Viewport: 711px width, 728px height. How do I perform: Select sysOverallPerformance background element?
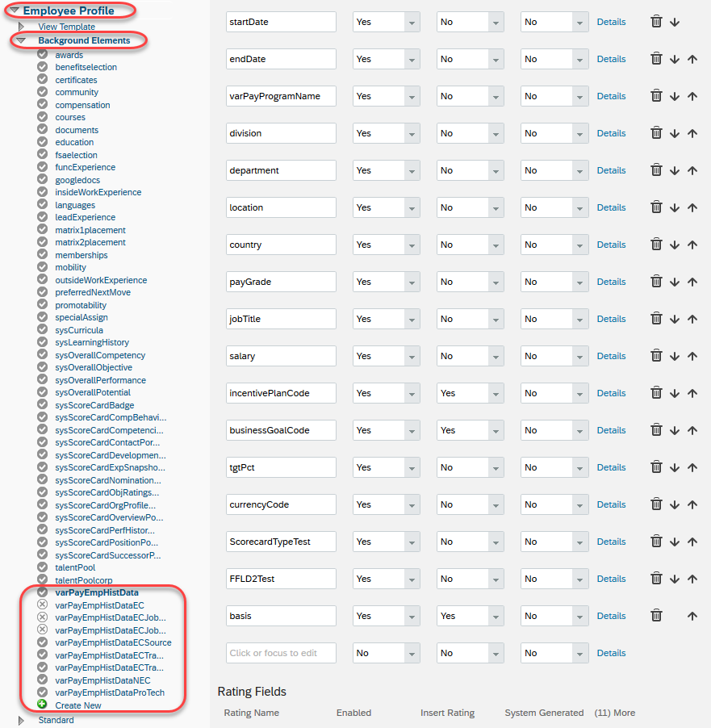[x=100, y=380]
